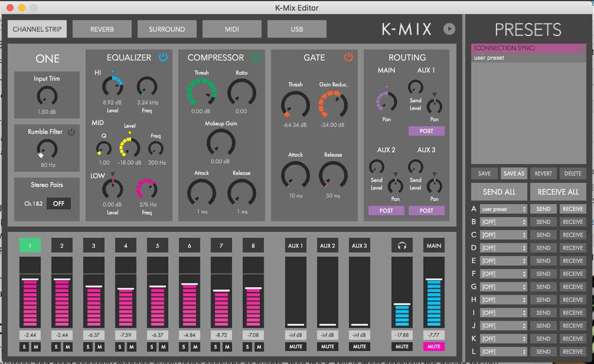Switch to the USB tab
594x364 pixels.
297,29
